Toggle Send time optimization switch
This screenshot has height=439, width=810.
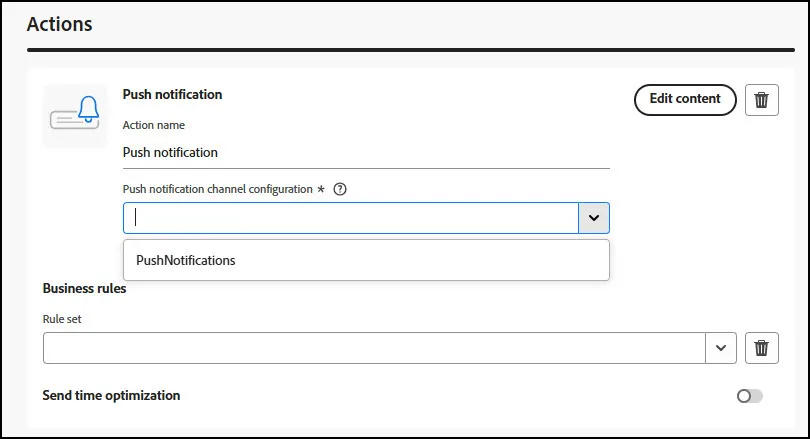(x=750, y=396)
